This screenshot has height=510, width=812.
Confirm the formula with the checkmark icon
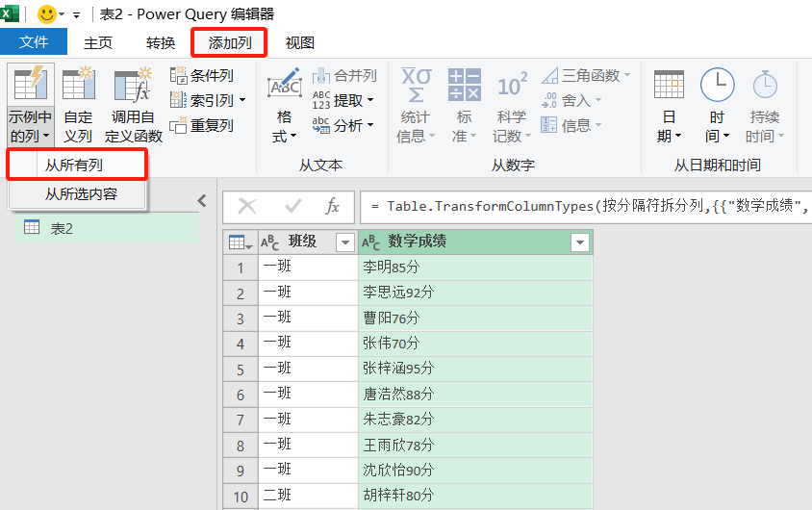292,207
